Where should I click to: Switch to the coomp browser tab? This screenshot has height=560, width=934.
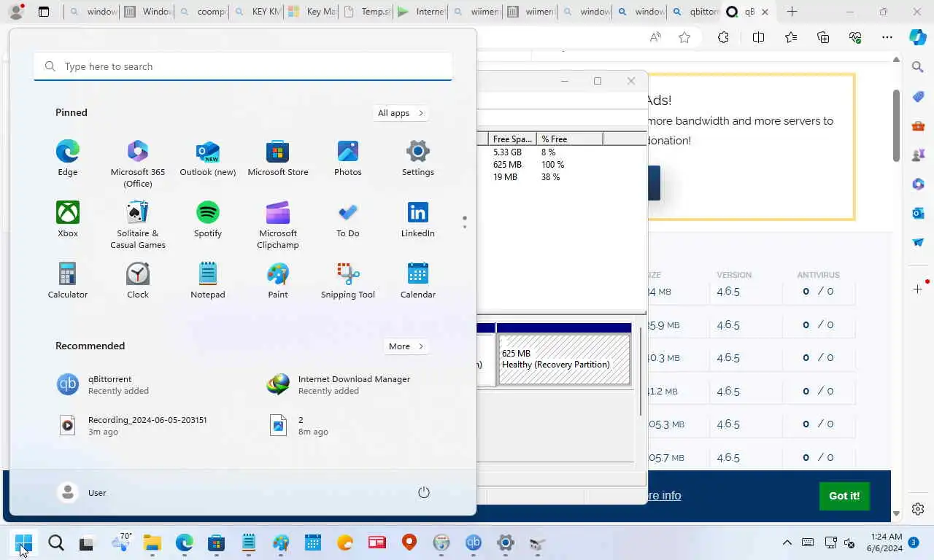(x=201, y=12)
